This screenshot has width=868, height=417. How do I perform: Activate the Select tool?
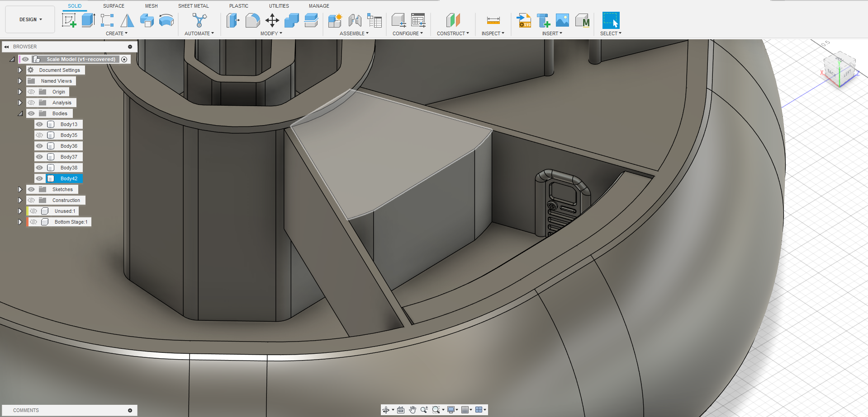[611, 20]
